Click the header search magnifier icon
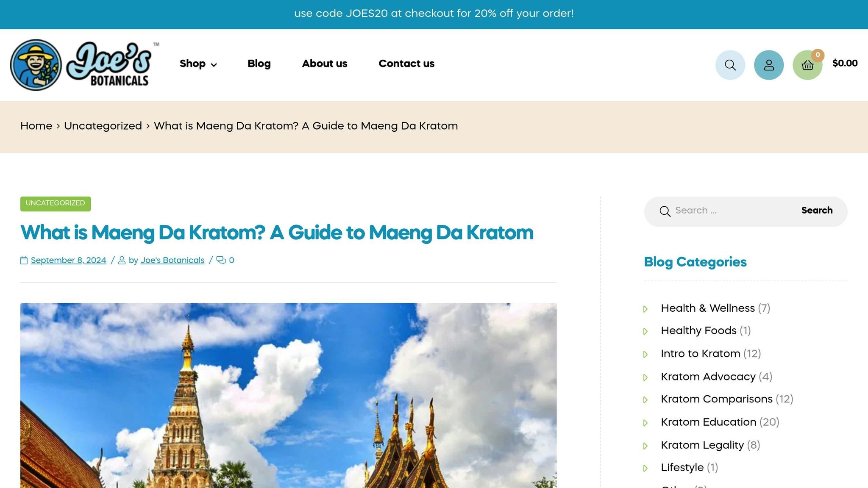Screen dimensions: 868x488 pyautogui.click(x=730, y=65)
